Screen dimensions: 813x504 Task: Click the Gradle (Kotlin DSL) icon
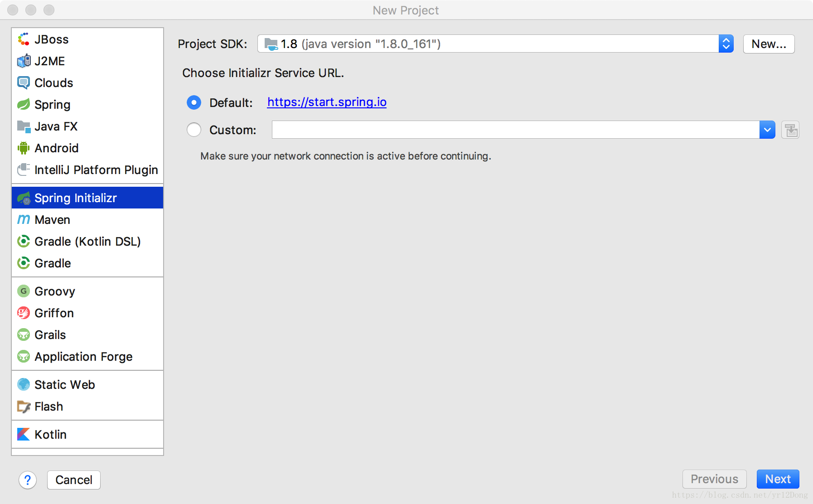[x=24, y=242]
